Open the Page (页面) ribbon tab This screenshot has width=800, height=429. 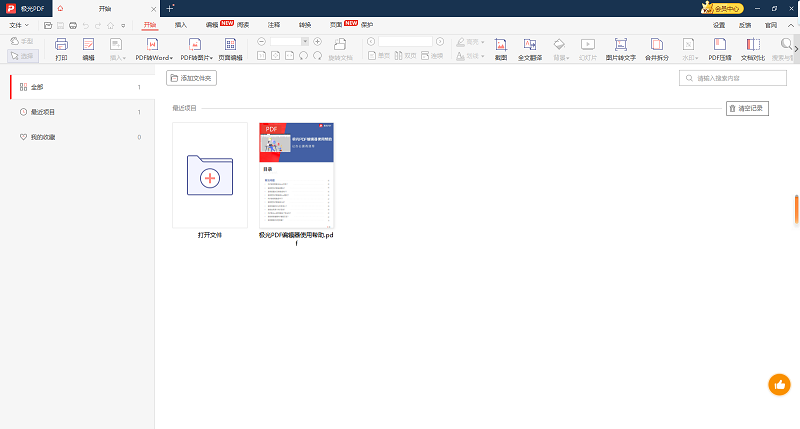pos(336,24)
